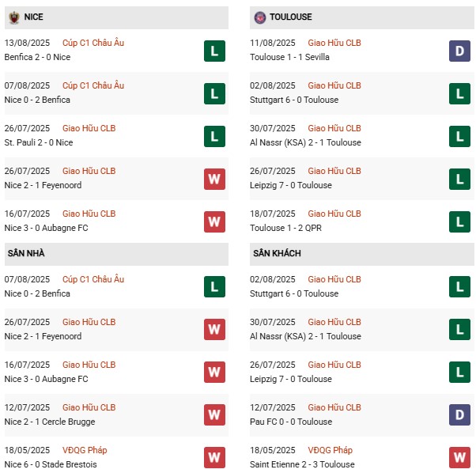Click the W badge for Nice 6-0 Stade Brestois
Screen dimensions: 476x473
click(x=214, y=458)
